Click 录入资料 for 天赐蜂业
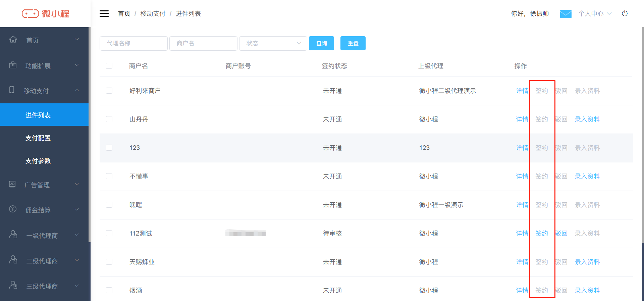This screenshot has width=644, height=301. click(587, 262)
